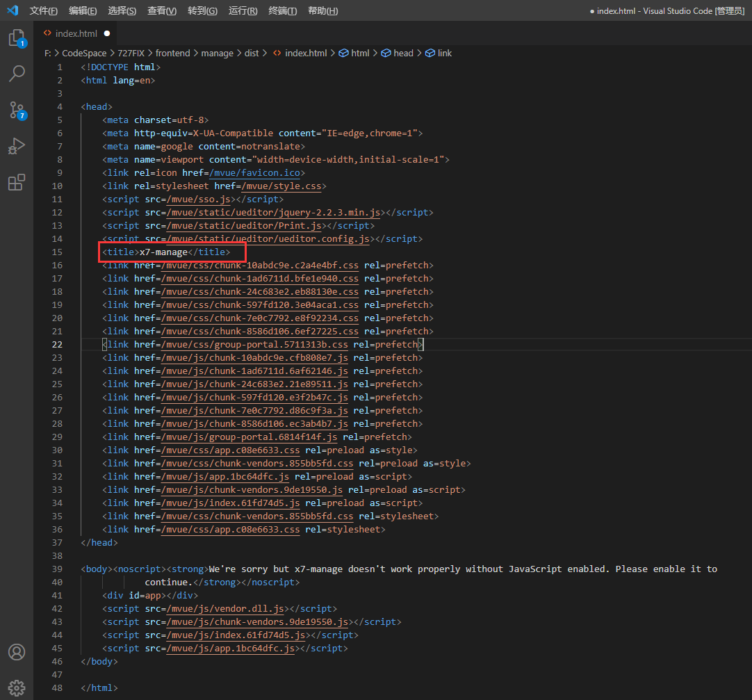Expand the 'head' breadcrumb symbol
The width and height of the screenshot is (752, 700).
402,53
